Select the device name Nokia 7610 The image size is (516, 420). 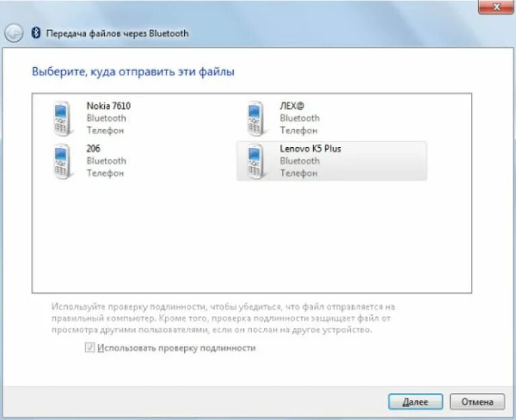(109, 106)
